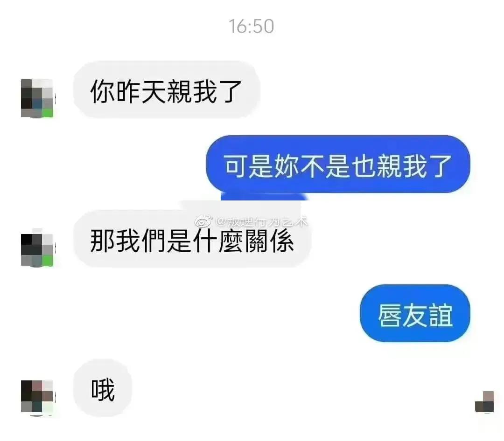Screen dimensions: 504x441
Task: Click the characters 關係 in the gray message
Action: (269, 241)
